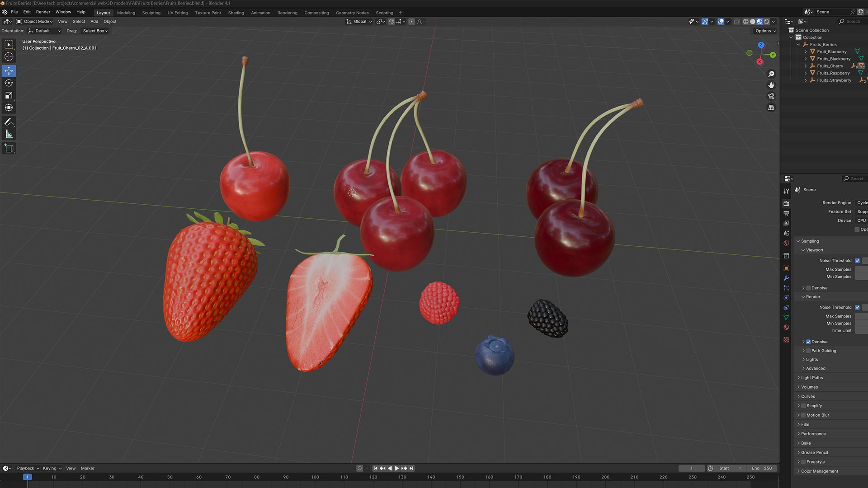Open the Modifiers properties tab

[786, 278]
